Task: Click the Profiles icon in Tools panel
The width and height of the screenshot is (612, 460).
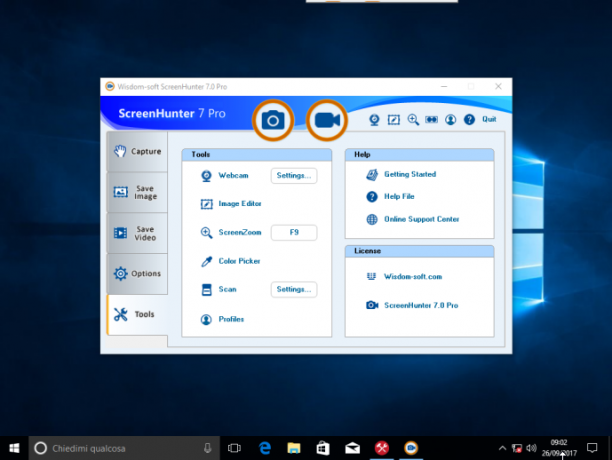Action: pos(206,320)
